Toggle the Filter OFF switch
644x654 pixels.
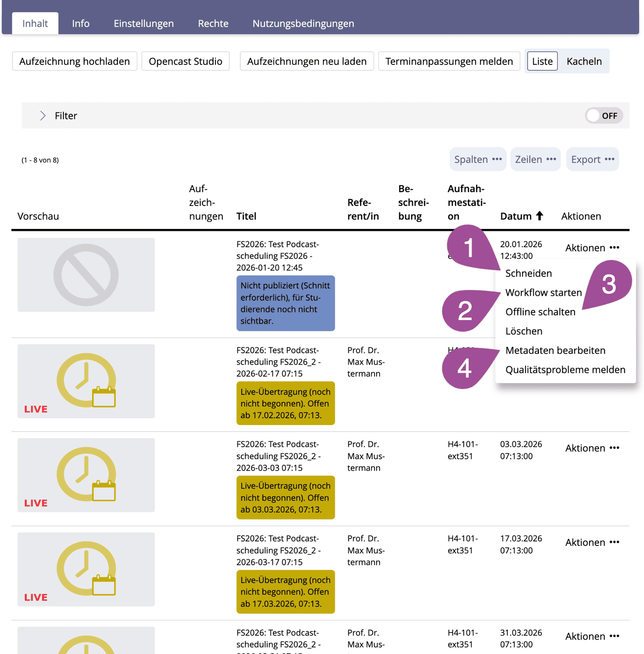click(603, 115)
